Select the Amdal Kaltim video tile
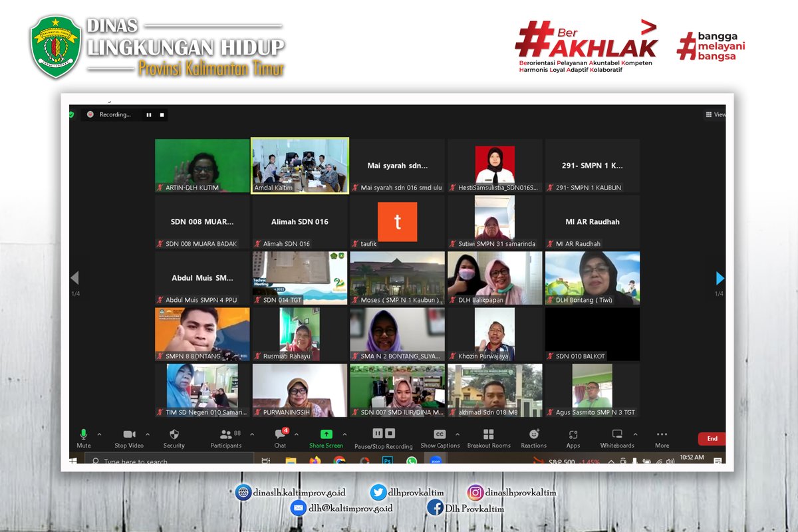The width and height of the screenshot is (798, 532). click(x=300, y=166)
